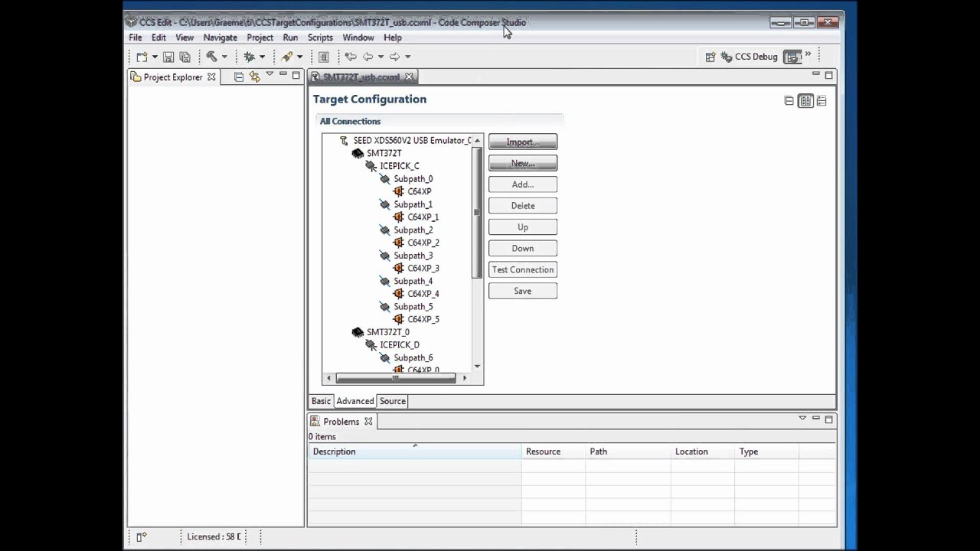Click the Debug bug icon
The width and height of the screenshot is (980, 551).
coord(249,57)
